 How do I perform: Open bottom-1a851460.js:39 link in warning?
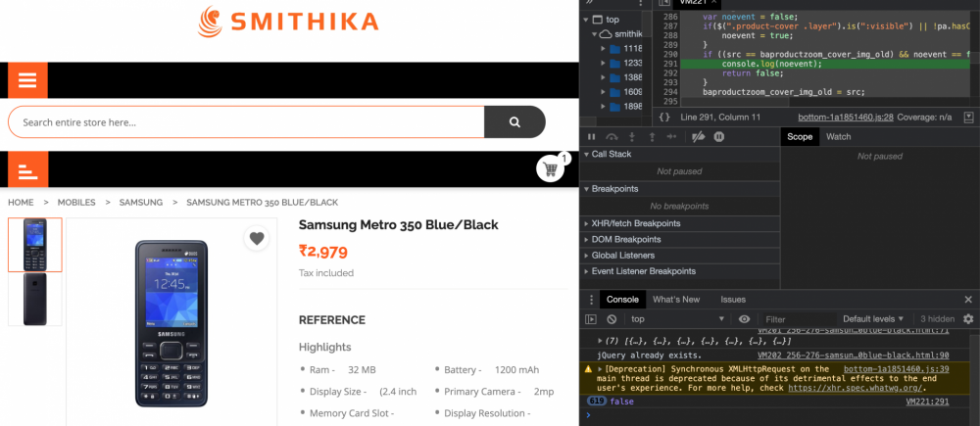pyautogui.click(x=897, y=369)
